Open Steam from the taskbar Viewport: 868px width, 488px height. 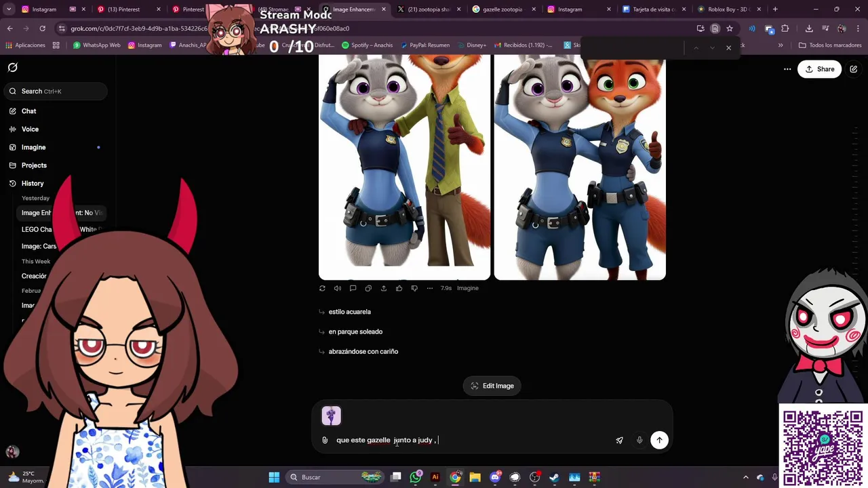[x=555, y=477]
